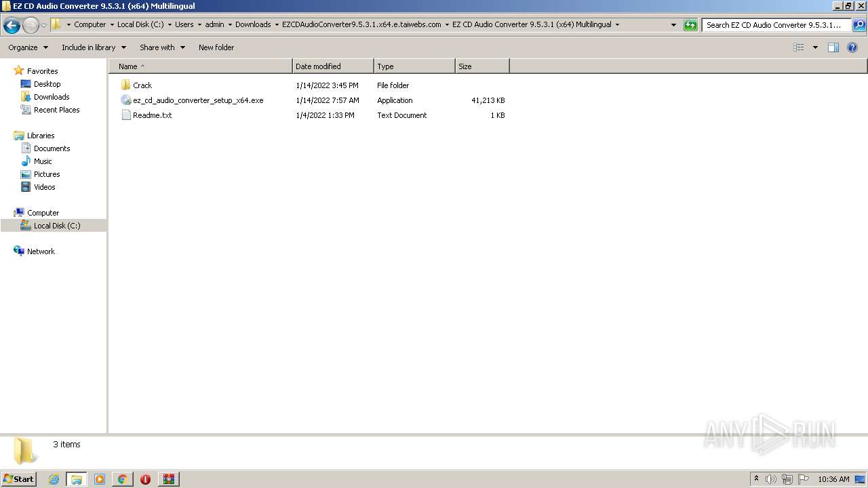Click the Change your view icon
The image size is (868, 488).
[799, 47]
